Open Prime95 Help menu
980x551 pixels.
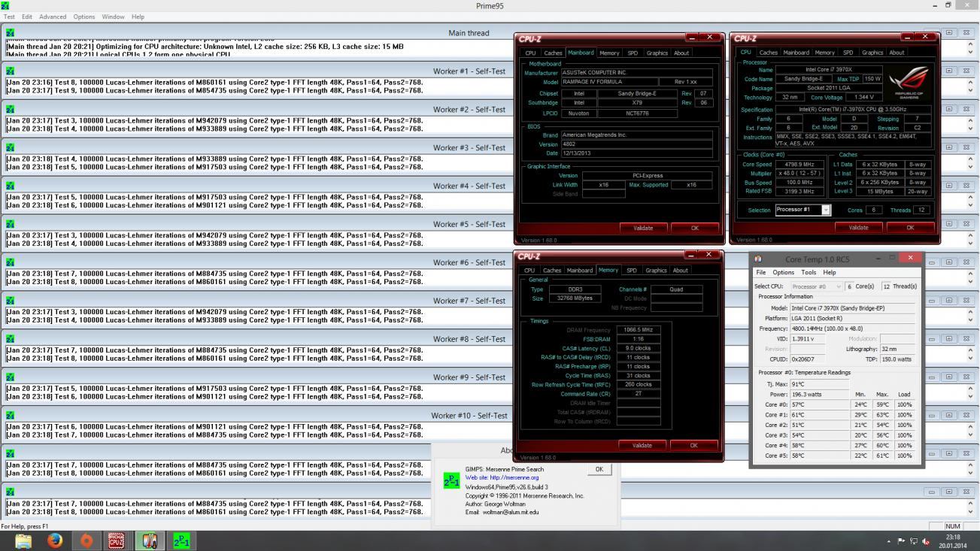(x=138, y=17)
